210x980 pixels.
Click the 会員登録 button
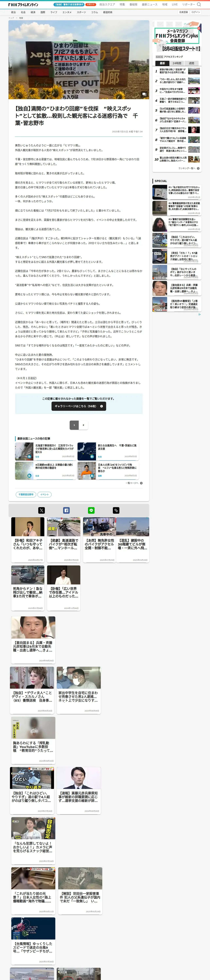point(183,12)
